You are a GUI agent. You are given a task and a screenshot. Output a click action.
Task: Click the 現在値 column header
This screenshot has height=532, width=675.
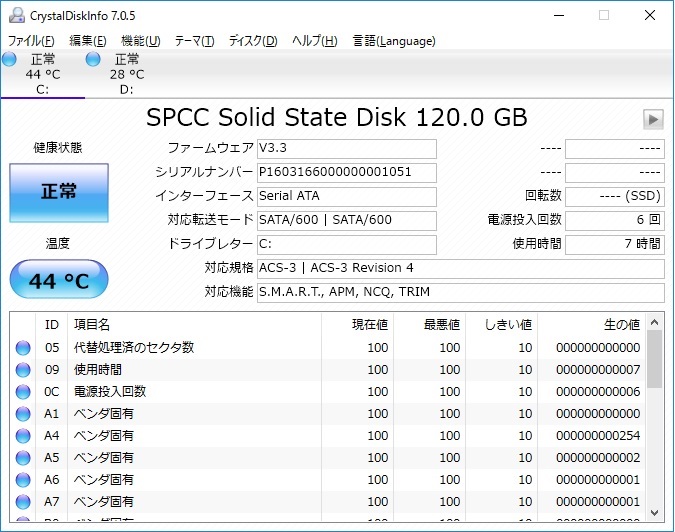pos(357,325)
